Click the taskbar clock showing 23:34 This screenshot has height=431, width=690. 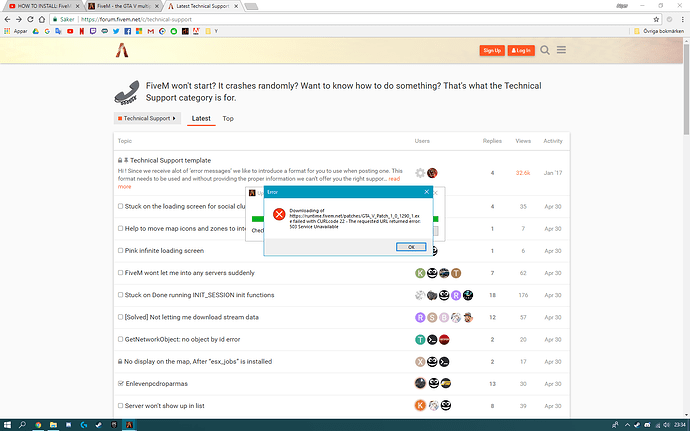click(x=680, y=425)
